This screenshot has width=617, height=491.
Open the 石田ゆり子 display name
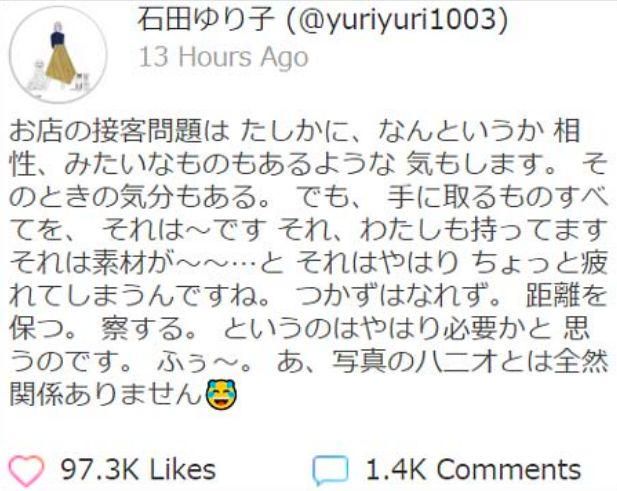206,19
